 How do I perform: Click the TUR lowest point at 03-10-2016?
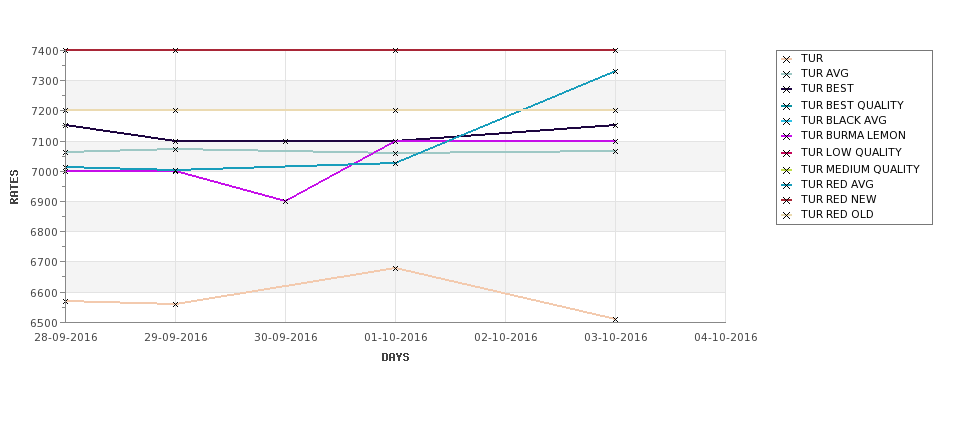tap(616, 320)
